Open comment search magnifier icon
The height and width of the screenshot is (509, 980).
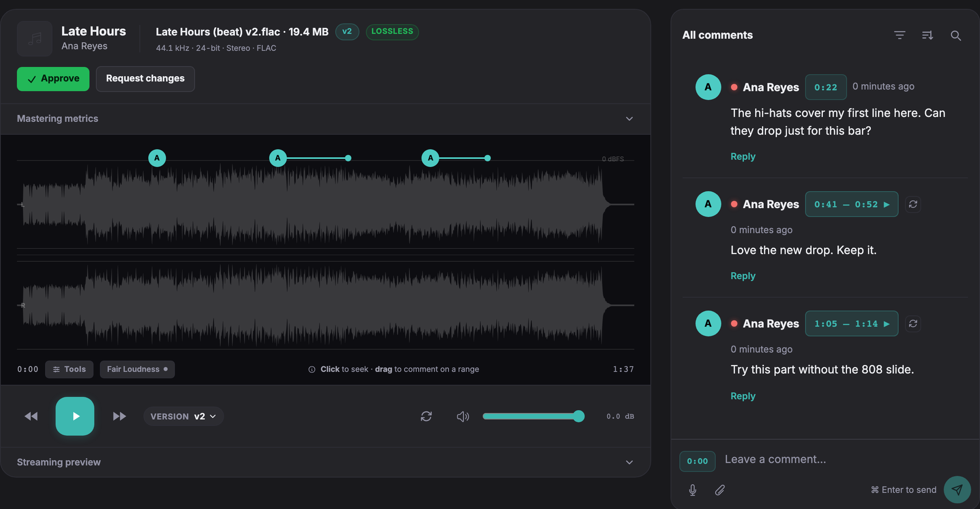(x=955, y=35)
